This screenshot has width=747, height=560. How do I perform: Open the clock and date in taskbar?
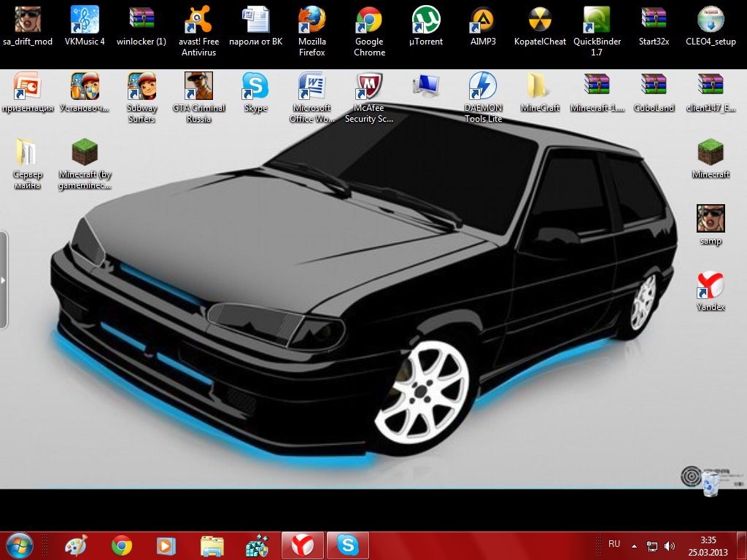click(708, 545)
